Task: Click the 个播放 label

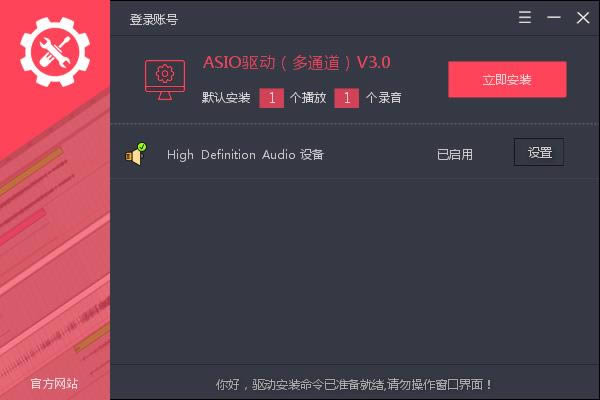Action: click(x=308, y=98)
